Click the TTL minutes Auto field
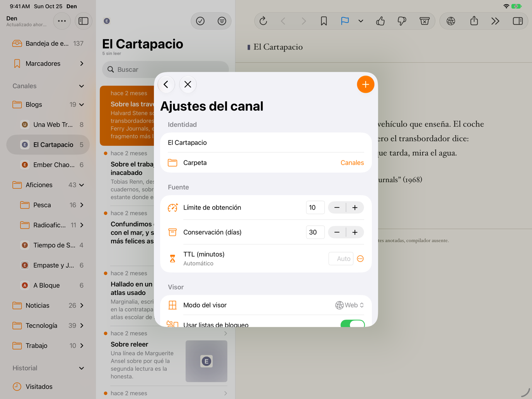 click(341, 259)
